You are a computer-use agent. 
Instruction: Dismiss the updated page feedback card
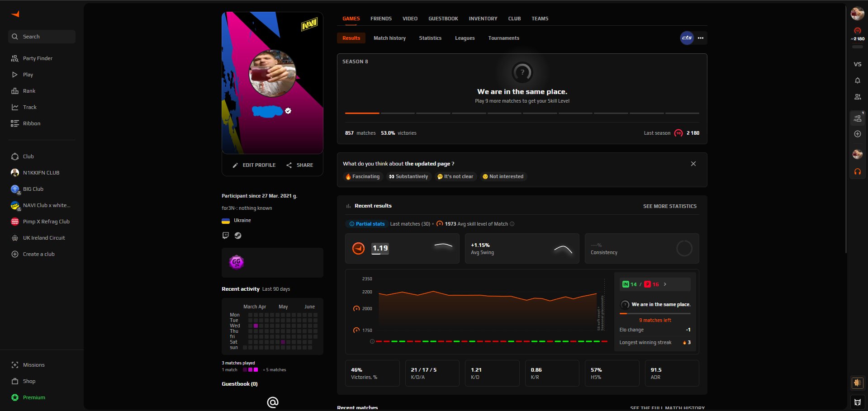tap(693, 164)
